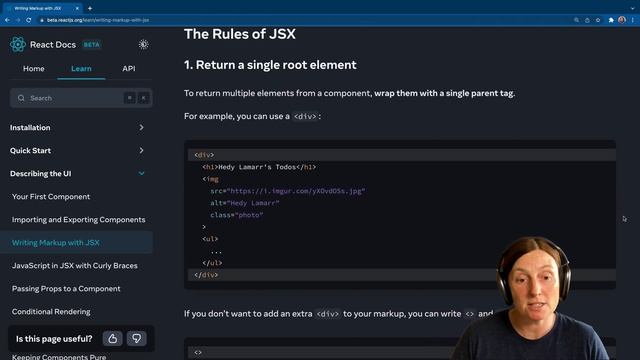The image size is (640, 360).
Task: Open a new browser tab
Action: (90, 8)
